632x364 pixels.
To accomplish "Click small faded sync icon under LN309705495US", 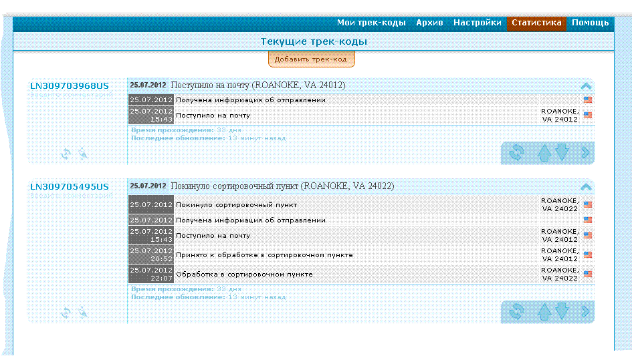I will pyautogui.click(x=66, y=312).
